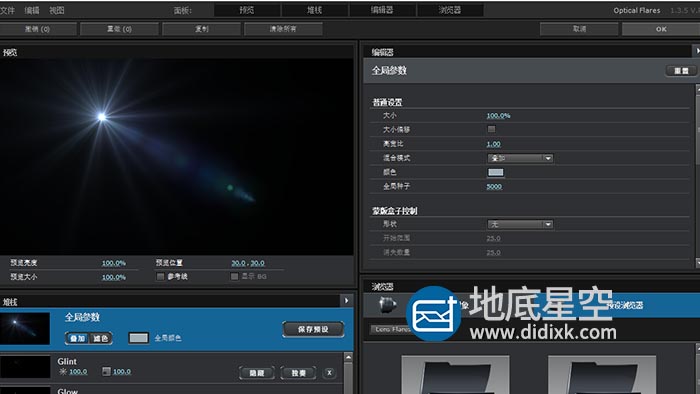This screenshot has width=700, height=394.
Task: Toggle the 堆栈 panel tab in the top bar
Action: pos(315,10)
